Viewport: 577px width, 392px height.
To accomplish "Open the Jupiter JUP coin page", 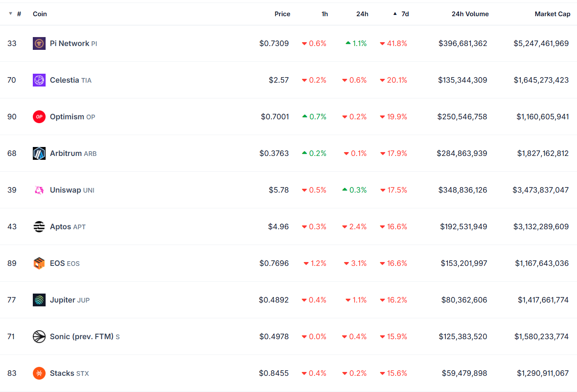I will coord(70,300).
